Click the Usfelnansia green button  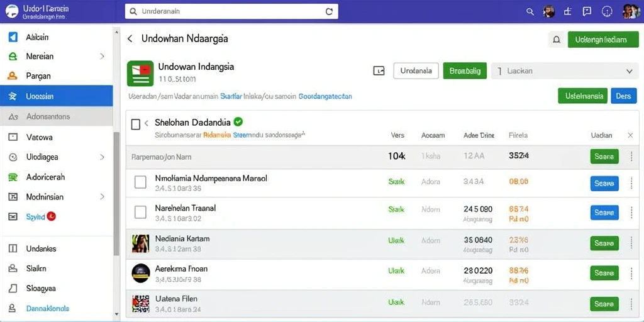click(583, 96)
